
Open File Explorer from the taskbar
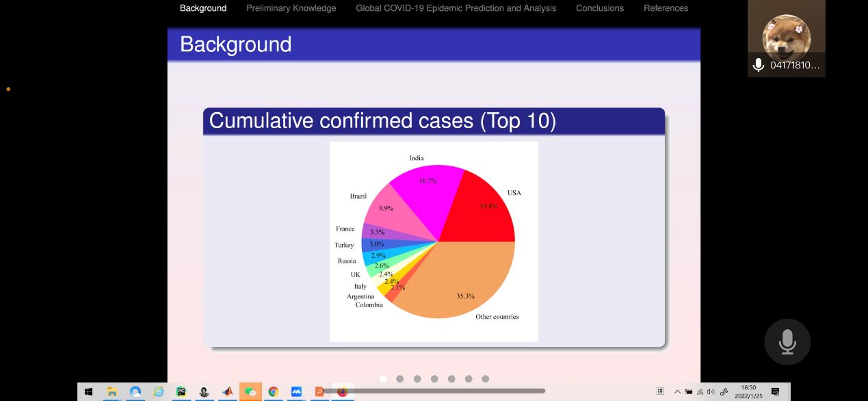111,391
